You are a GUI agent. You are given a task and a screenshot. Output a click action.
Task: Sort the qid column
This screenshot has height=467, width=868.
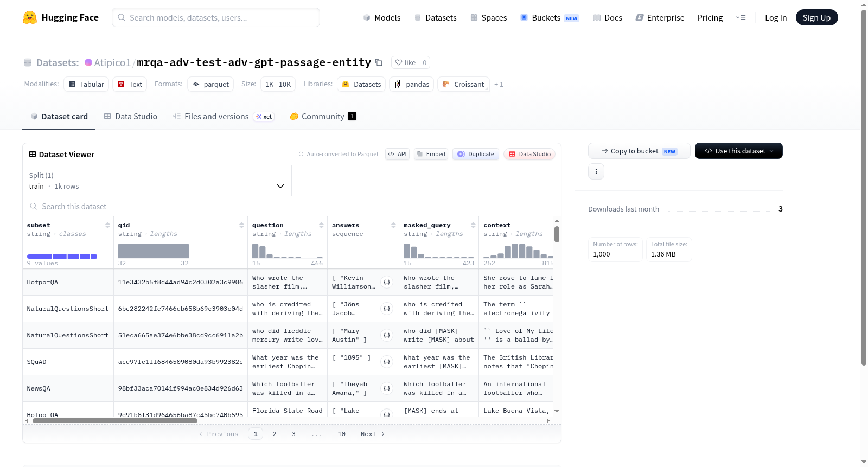[x=241, y=225]
